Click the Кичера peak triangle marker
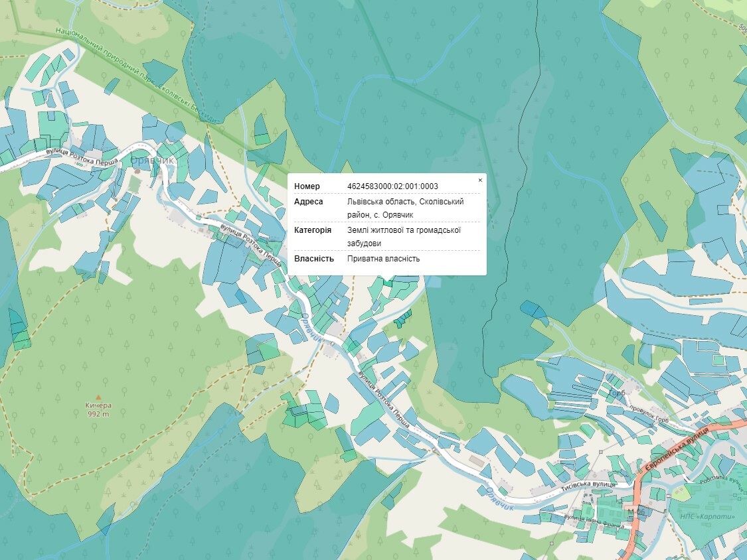Viewport: 747px width, 560px height. [x=99, y=397]
